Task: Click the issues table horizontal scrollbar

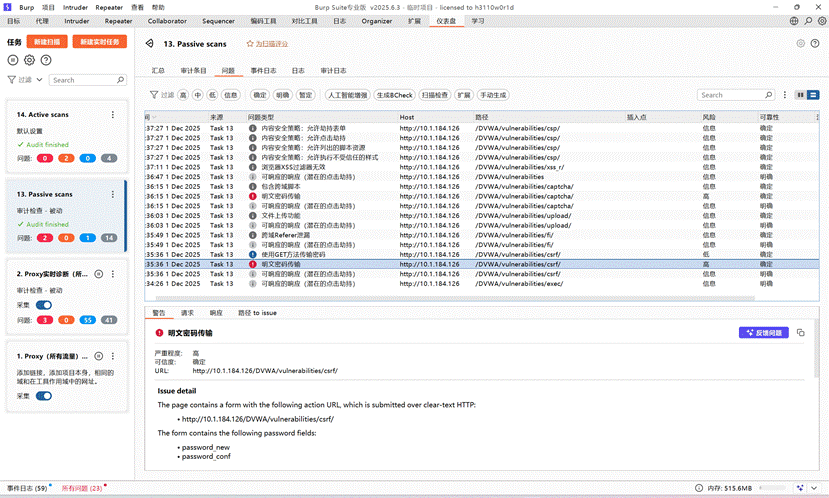Action: [x=455, y=298]
